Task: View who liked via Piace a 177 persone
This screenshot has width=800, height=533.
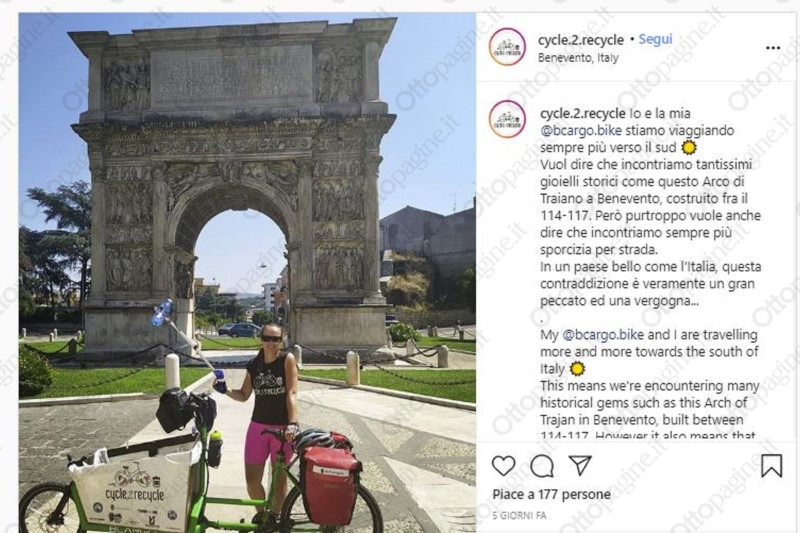Action: [552, 494]
